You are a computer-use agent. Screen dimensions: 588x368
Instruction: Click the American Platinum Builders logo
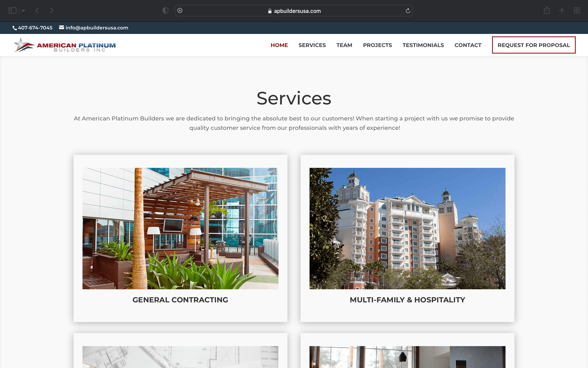pos(65,45)
